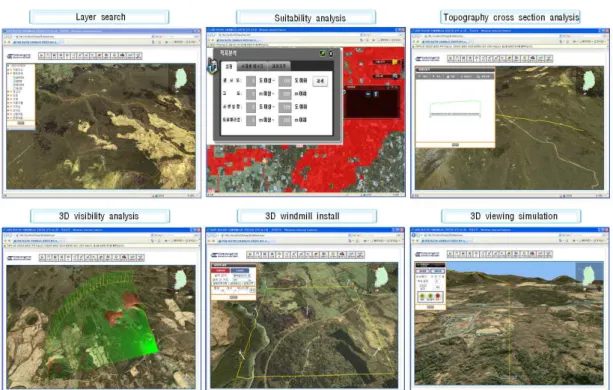Switch to the second tab in suitability analysis dialog
This screenshot has width=613, height=390.
tap(252, 66)
